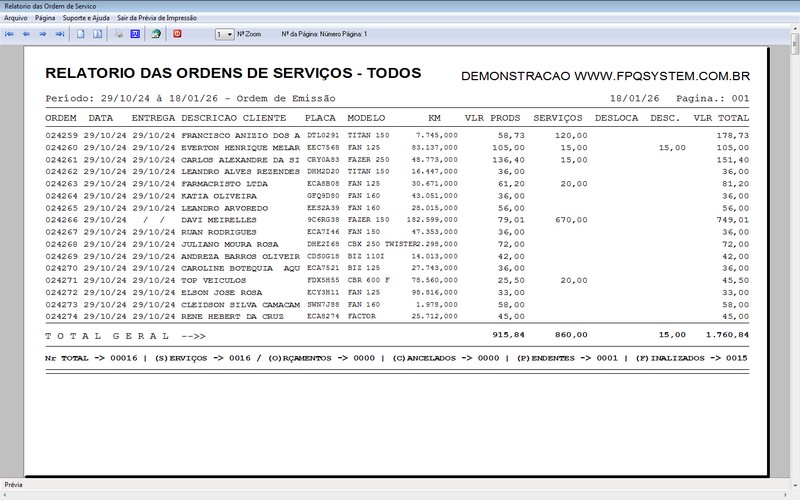
Task: Click the globe email icon
Action: coord(156,34)
